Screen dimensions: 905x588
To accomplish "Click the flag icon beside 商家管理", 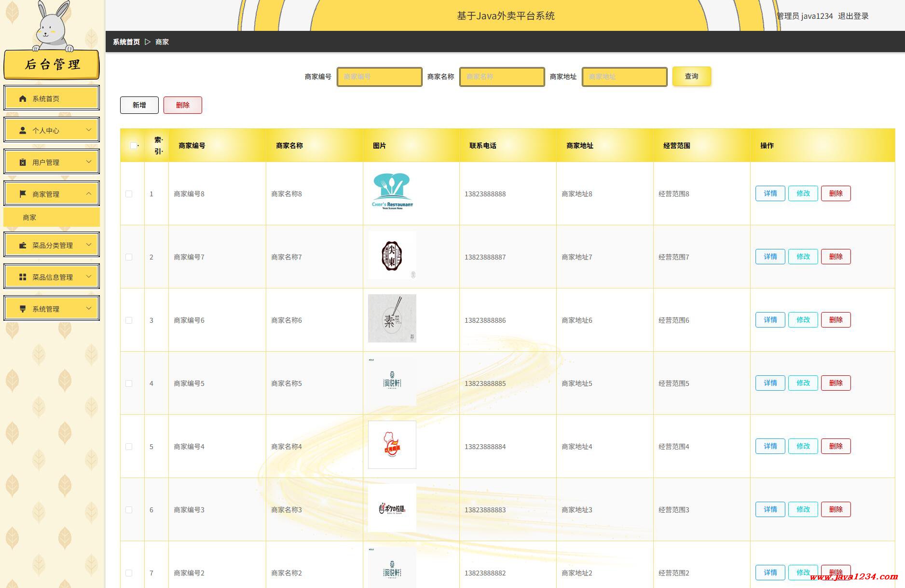I will (x=23, y=194).
